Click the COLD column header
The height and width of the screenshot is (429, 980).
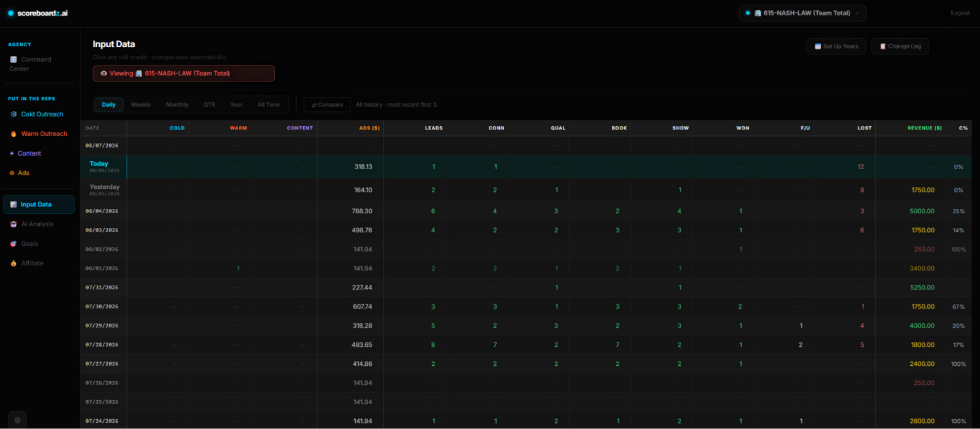click(x=177, y=128)
